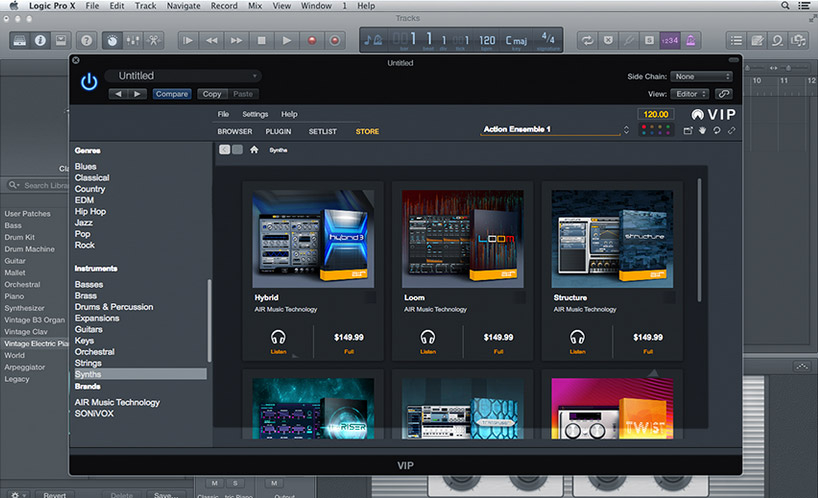The width and height of the screenshot is (818, 498).
Task: Open the VIP Settings menu
Action: click(255, 114)
